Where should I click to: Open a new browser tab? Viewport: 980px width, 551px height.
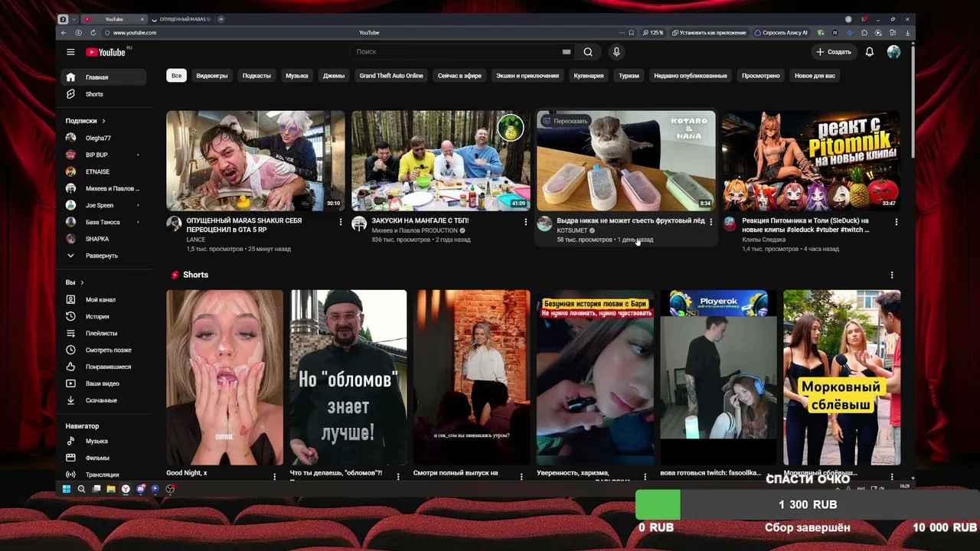click(x=221, y=19)
